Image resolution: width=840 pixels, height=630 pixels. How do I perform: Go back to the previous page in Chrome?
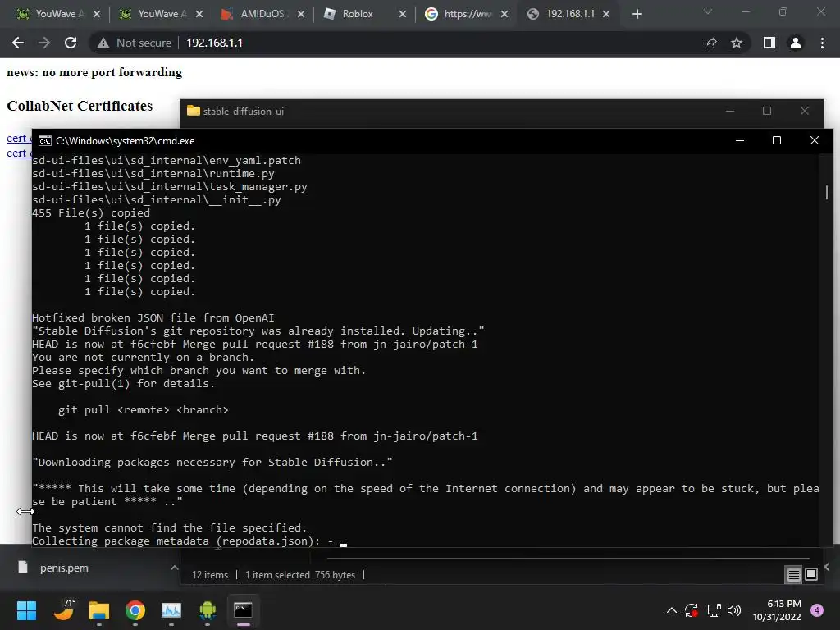pyautogui.click(x=18, y=43)
